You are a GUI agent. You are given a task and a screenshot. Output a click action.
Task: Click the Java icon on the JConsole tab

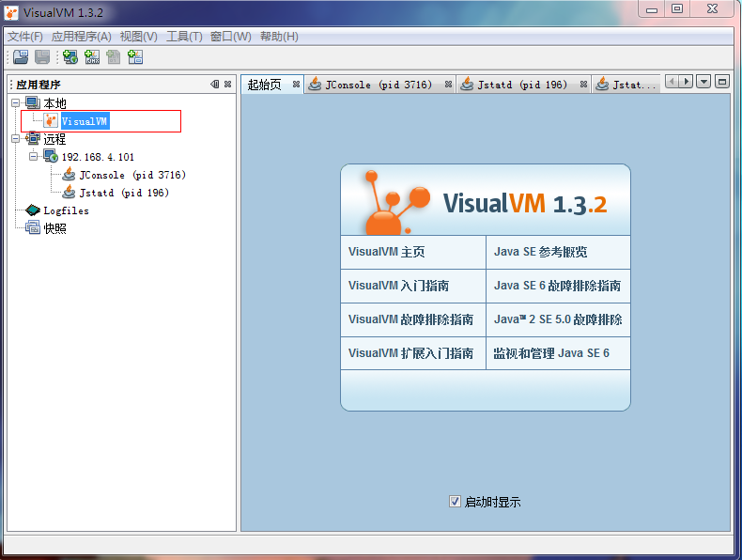(315, 84)
